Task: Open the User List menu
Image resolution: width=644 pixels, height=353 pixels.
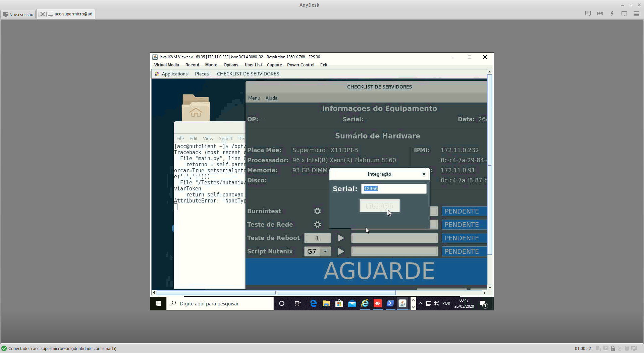Action: click(253, 65)
